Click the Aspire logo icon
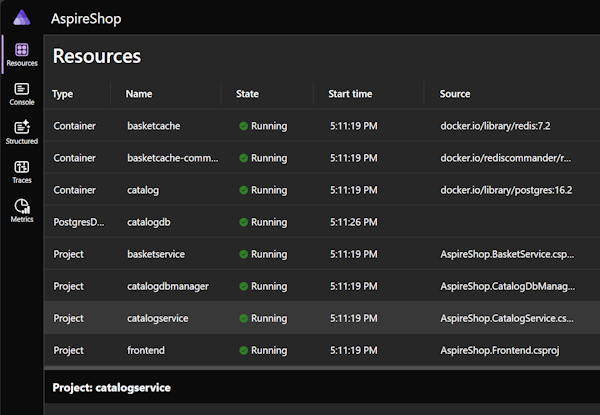Image resolution: width=600 pixels, height=415 pixels. point(22,18)
